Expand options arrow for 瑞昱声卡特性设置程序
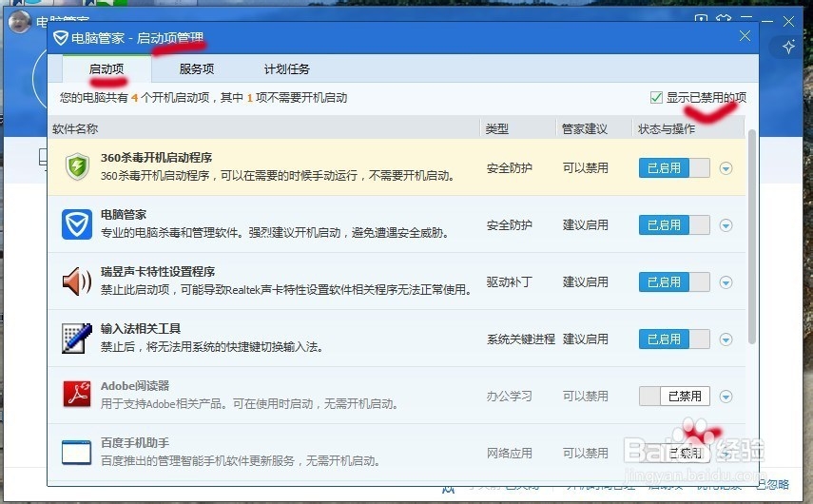Viewport: 813px width, 504px height. pos(726,282)
